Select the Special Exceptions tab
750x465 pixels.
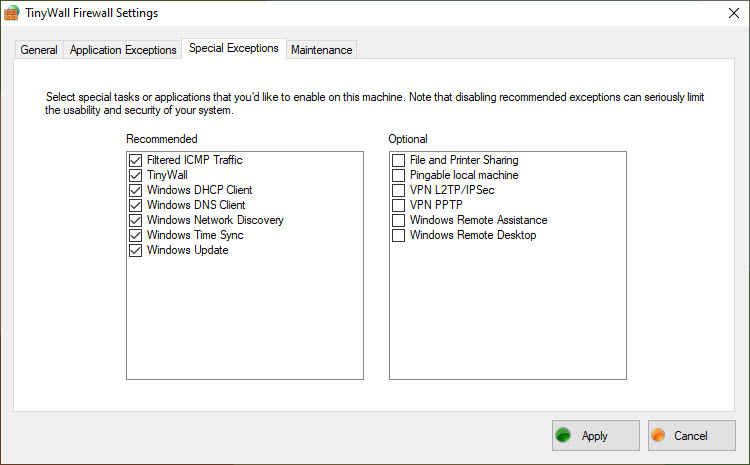[234, 48]
